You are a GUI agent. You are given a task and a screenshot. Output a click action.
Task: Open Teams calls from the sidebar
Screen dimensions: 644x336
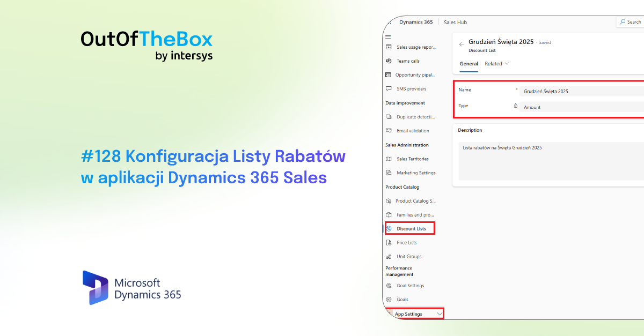click(x=407, y=61)
